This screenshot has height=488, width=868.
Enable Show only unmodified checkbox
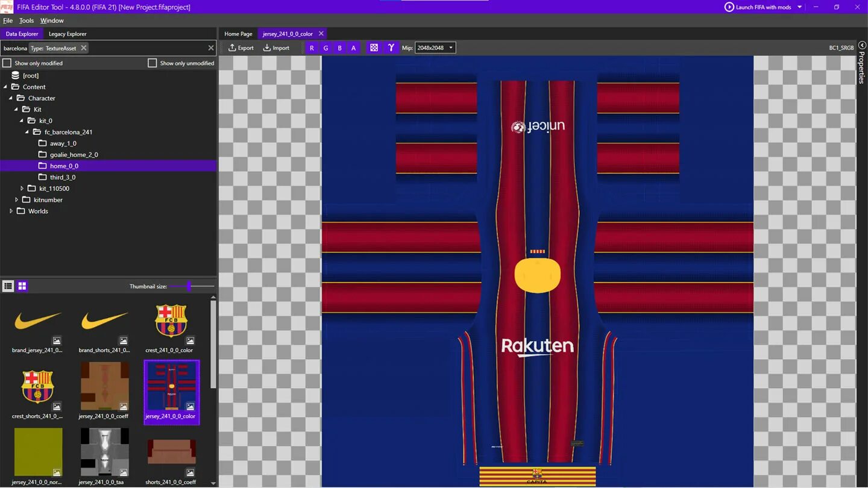click(x=153, y=63)
